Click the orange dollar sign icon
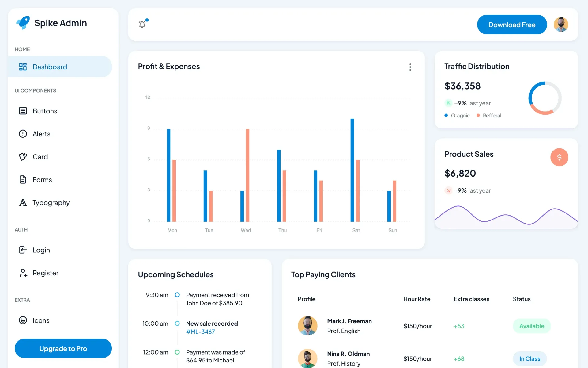Screen dimensions: 588x368 tap(559, 157)
